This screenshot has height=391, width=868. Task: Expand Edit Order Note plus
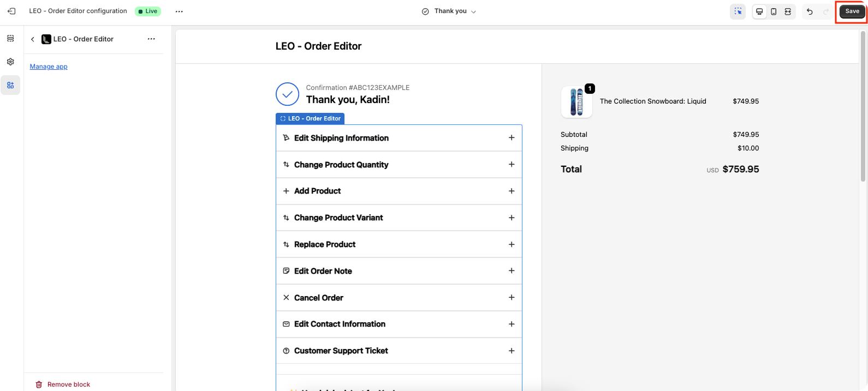point(512,271)
